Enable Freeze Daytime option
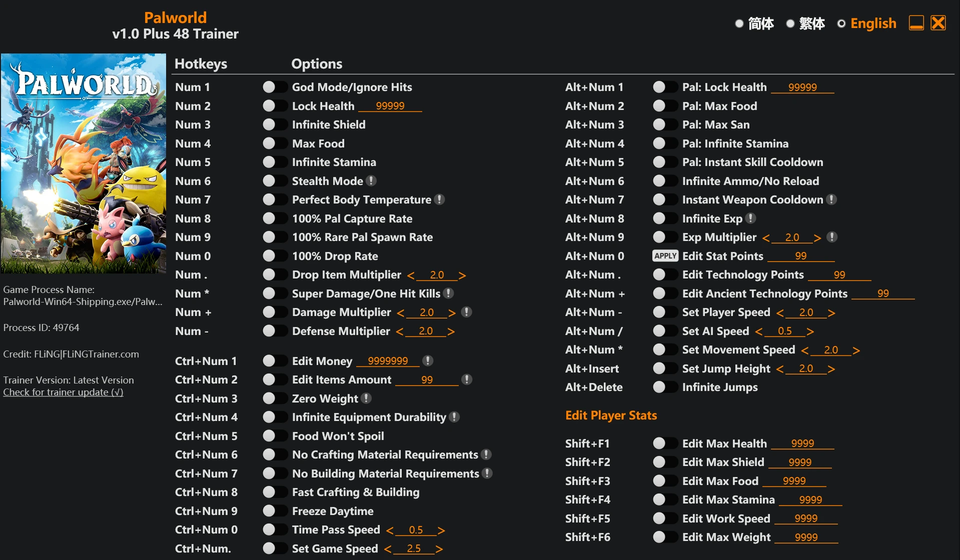 coord(275,511)
